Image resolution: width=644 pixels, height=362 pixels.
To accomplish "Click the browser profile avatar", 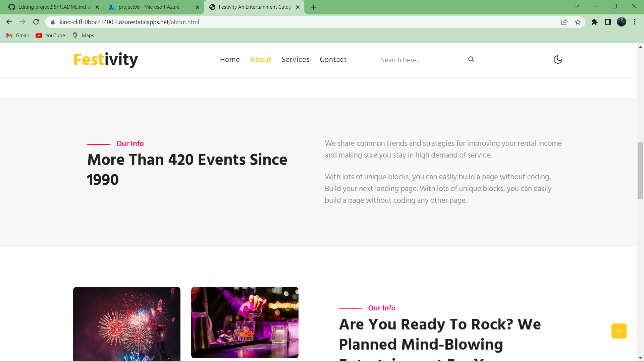I will click(622, 22).
